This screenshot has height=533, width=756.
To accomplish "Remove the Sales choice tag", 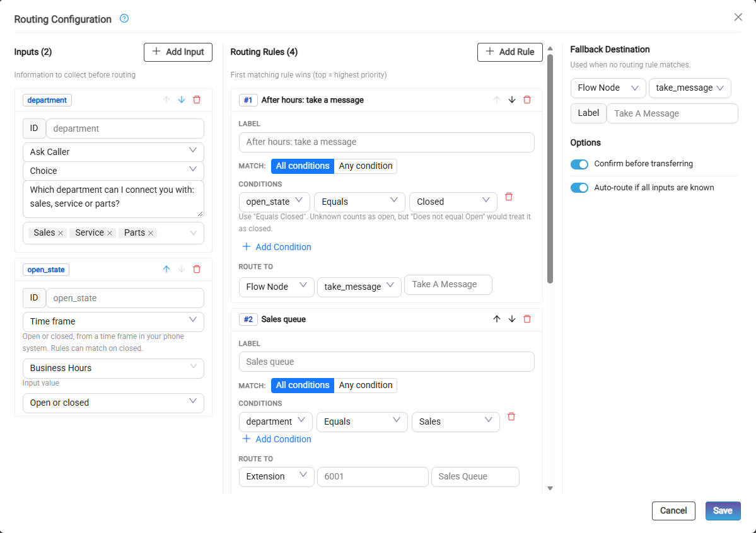I will (61, 233).
